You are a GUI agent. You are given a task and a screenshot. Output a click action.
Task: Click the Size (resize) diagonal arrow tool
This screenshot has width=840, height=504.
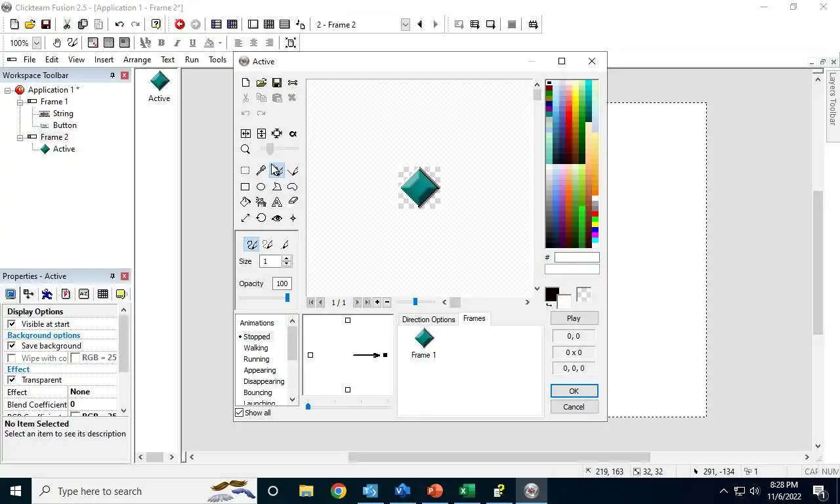245,218
